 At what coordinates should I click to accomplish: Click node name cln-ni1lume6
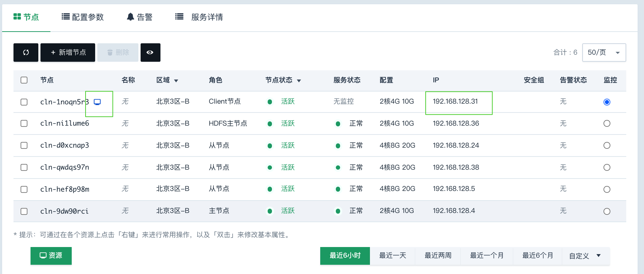pyautogui.click(x=65, y=124)
